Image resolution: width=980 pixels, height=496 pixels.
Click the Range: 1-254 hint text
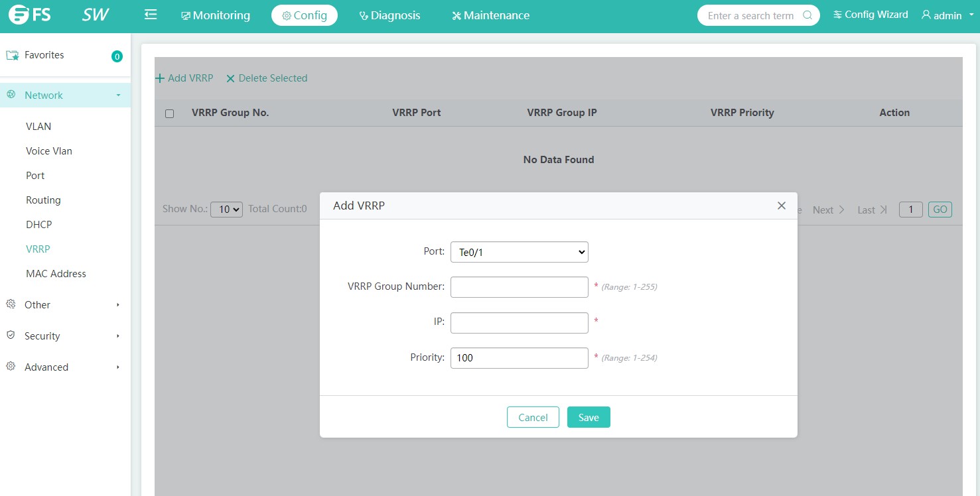[x=630, y=358]
